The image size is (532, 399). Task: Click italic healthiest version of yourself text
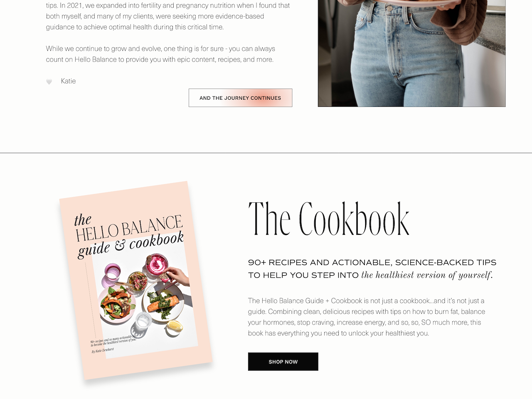[x=427, y=275]
